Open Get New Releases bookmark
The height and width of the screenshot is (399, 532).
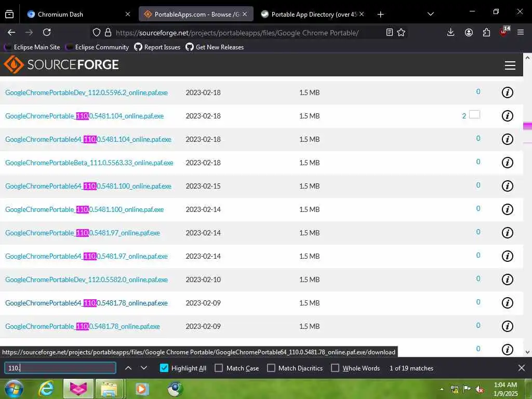tap(215, 47)
